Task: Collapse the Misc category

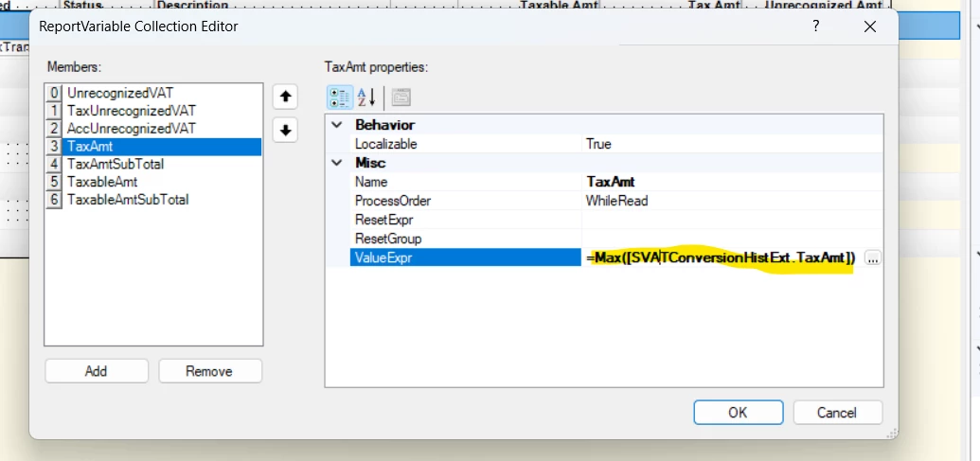Action: click(x=337, y=163)
